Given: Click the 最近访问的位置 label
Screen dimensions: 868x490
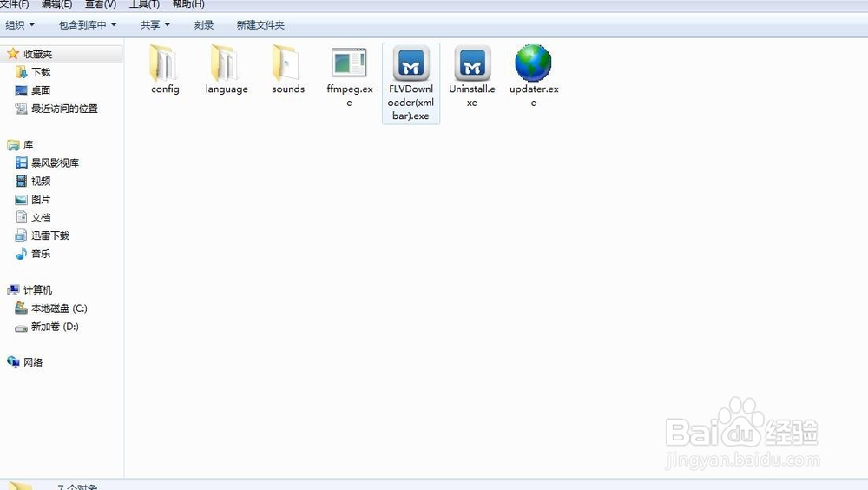Looking at the screenshot, I should tap(64, 109).
